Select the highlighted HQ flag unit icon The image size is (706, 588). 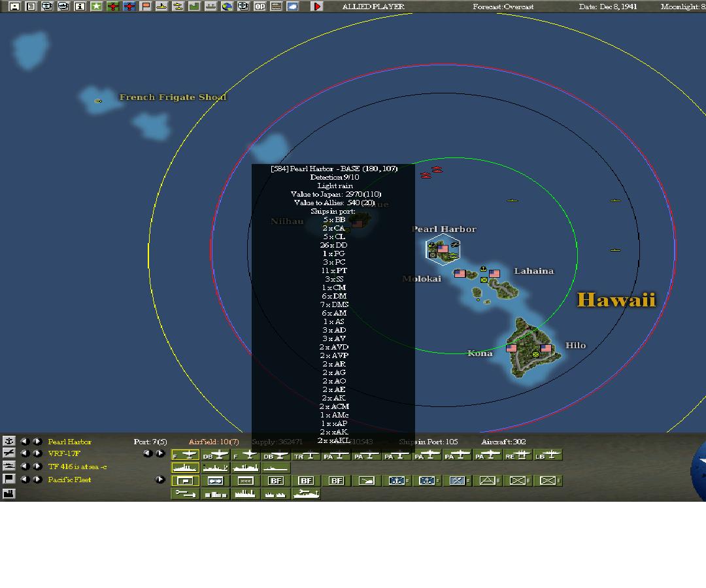pos(185,481)
